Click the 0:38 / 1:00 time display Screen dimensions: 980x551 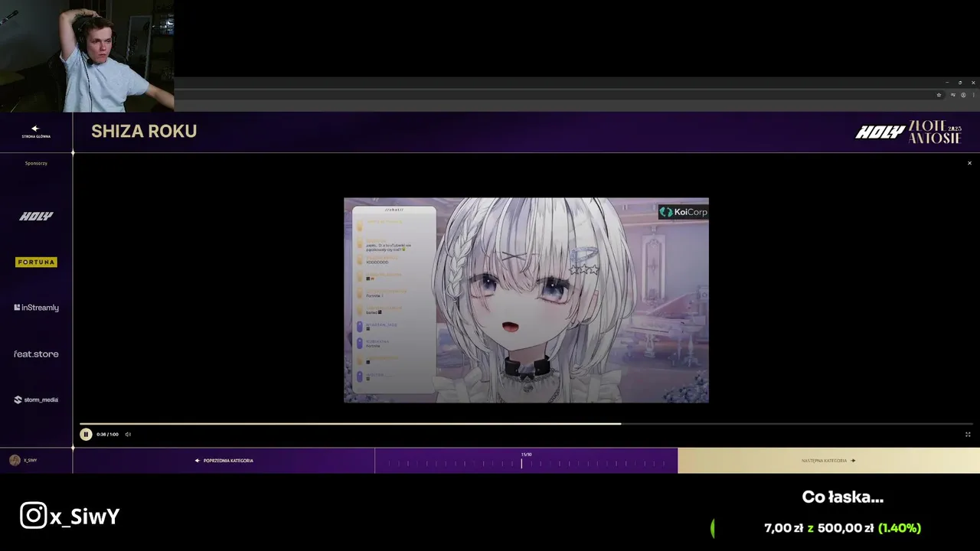click(107, 434)
